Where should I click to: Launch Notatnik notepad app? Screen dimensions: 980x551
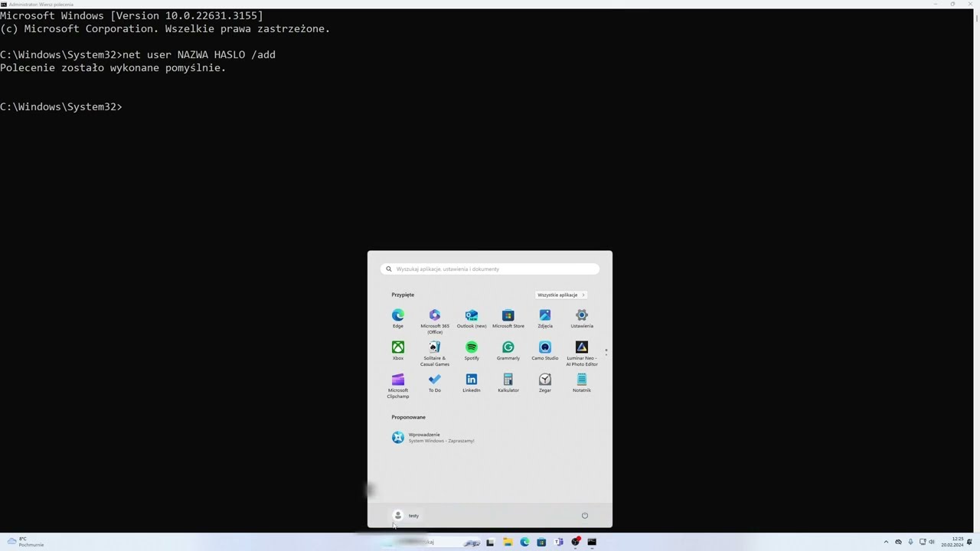(x=582, y=383)
